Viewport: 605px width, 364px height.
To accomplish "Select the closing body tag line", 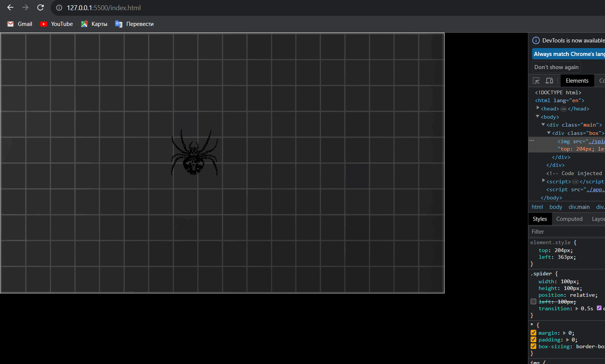I will [x=551, y=198].
